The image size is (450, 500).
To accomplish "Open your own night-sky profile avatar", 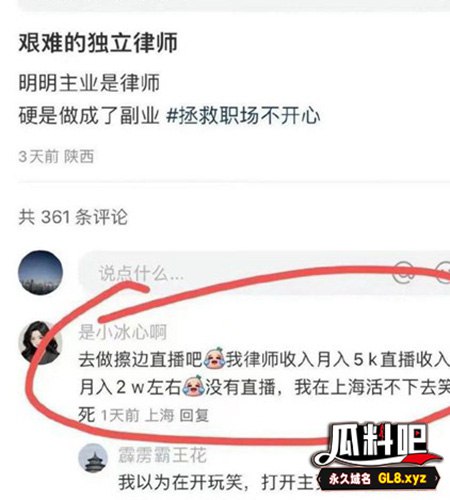I will [x=40, y=272].
